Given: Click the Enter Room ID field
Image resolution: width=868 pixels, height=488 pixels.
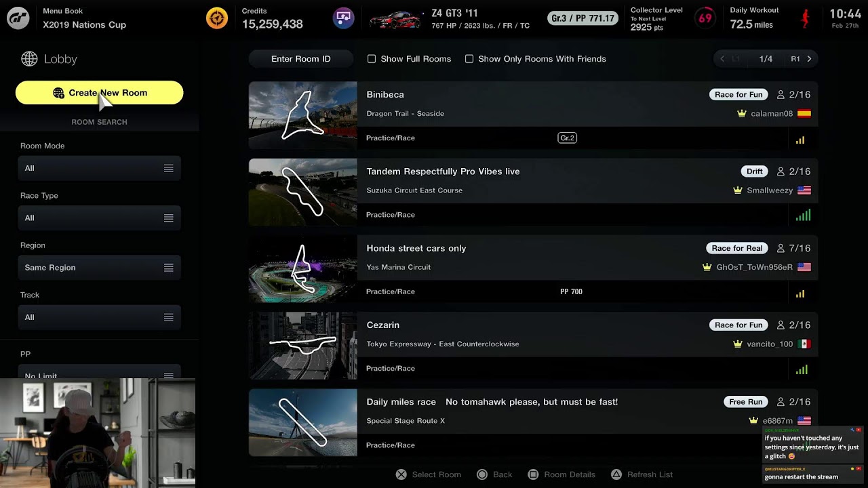Looking at the screenshot, I should coord(301,59).
